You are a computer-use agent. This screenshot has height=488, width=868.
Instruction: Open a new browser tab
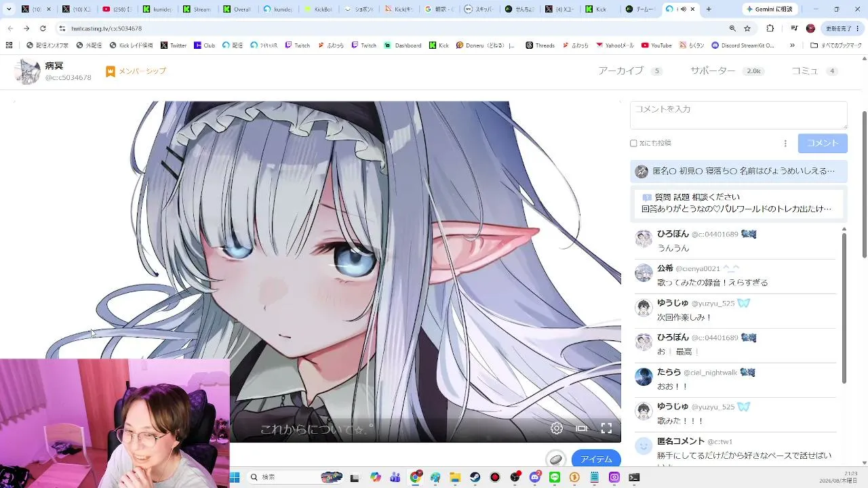click(x=709, y=9)
